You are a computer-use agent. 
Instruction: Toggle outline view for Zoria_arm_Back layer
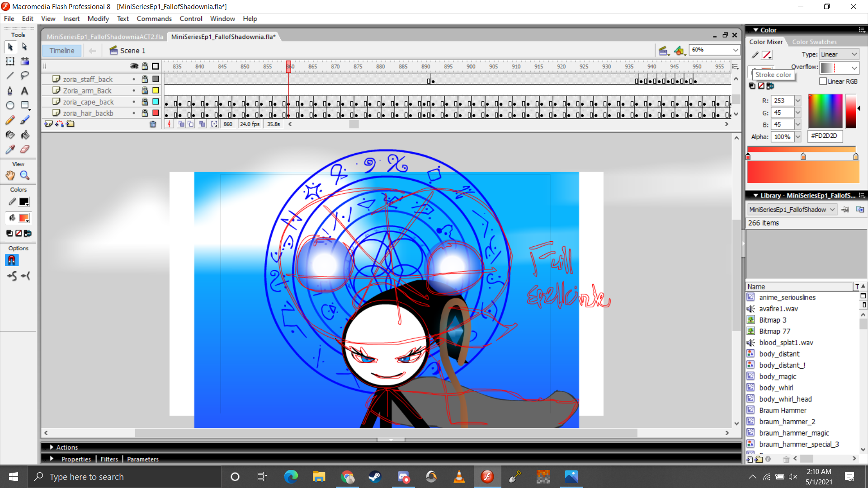tap(156, 90)
